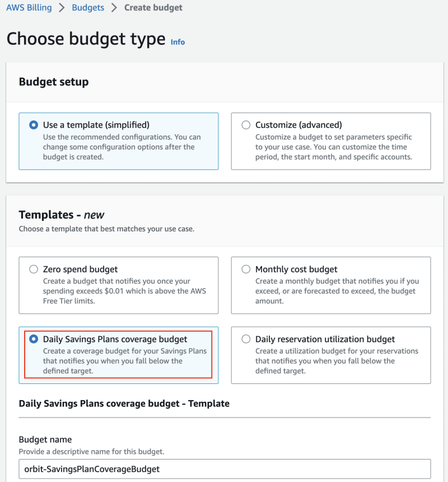Click the Create budget breadcrumb text
The height and width of the screenshot is (482, 448).
pos(153,7)
